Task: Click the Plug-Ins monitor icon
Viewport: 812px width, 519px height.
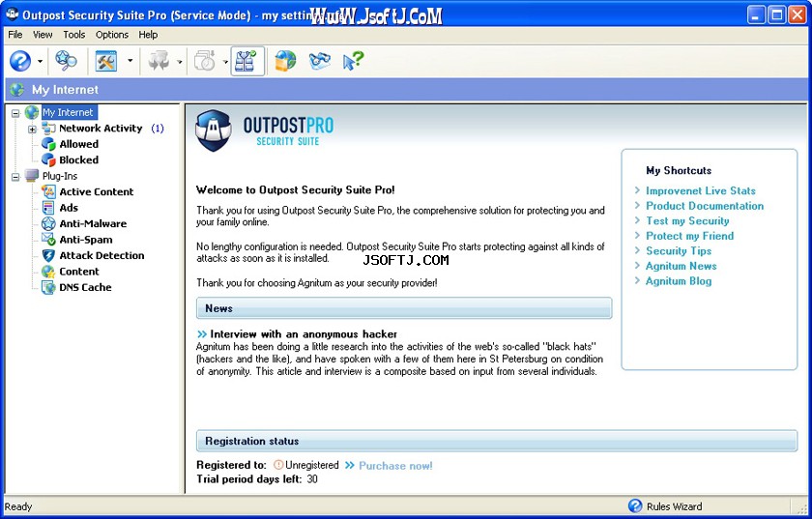Action: click(32, 176)
